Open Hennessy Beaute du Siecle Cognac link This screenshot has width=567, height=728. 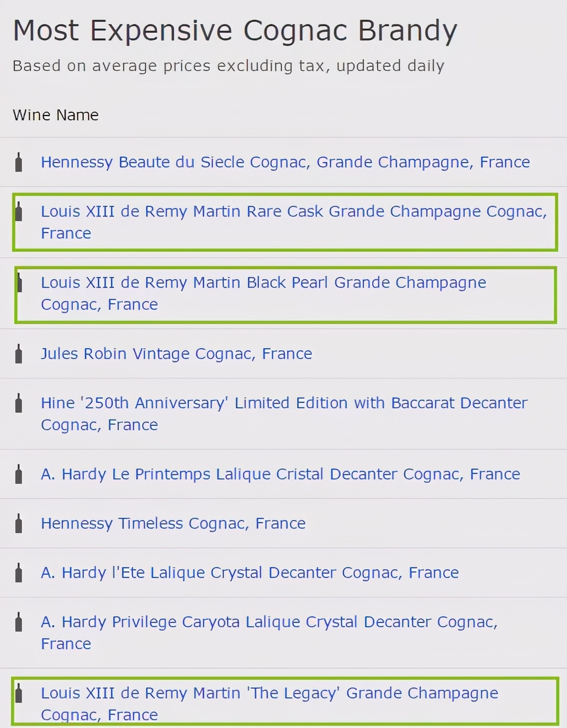285,162
